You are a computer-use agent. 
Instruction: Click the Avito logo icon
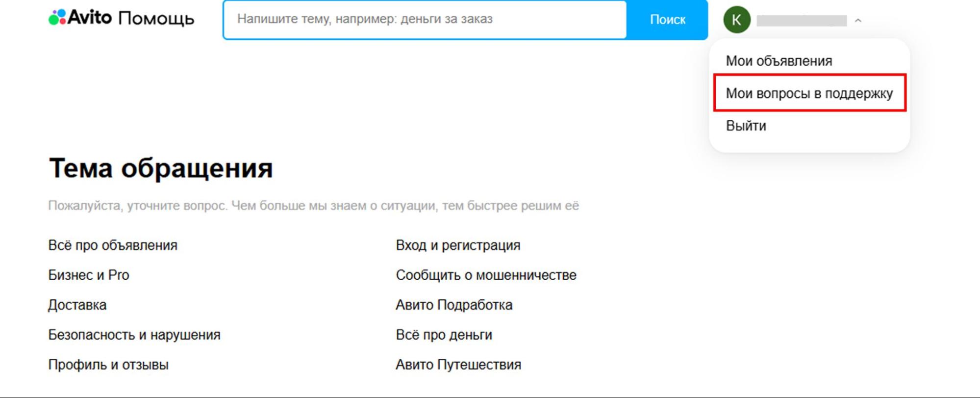(57, 18)
